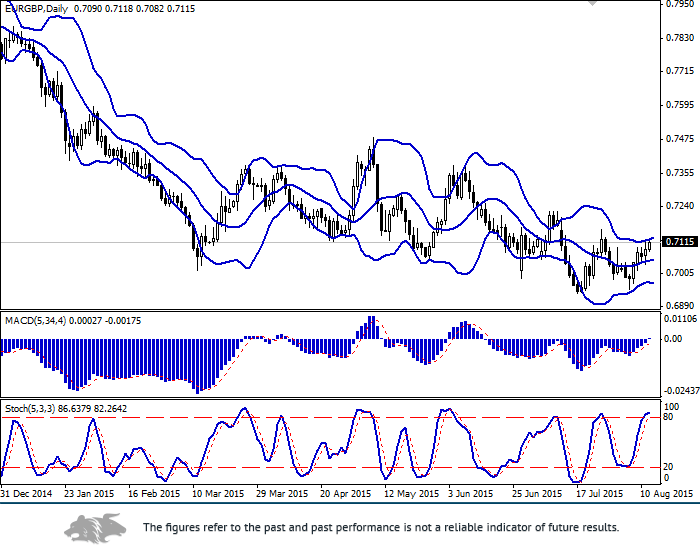The width and height of the screenshot is (700, 552).
Task: Click the 0.7830 price axis label
Action: (680, 38)
